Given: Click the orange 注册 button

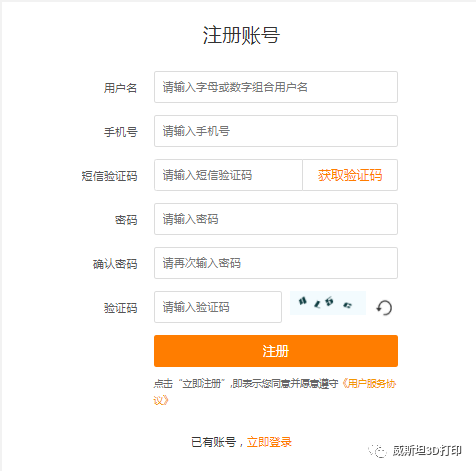Looking at the screenshot, I should (276, 351).
